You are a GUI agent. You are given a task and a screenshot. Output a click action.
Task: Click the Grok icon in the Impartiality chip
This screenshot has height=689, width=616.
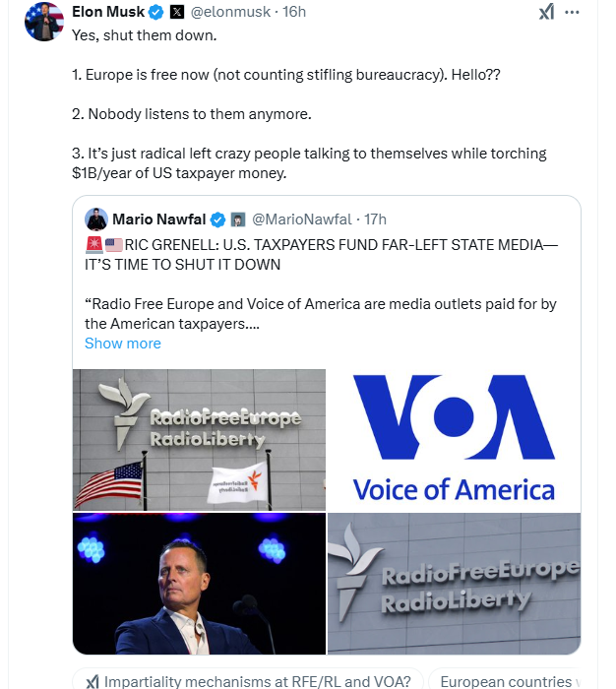pos(92,681)
